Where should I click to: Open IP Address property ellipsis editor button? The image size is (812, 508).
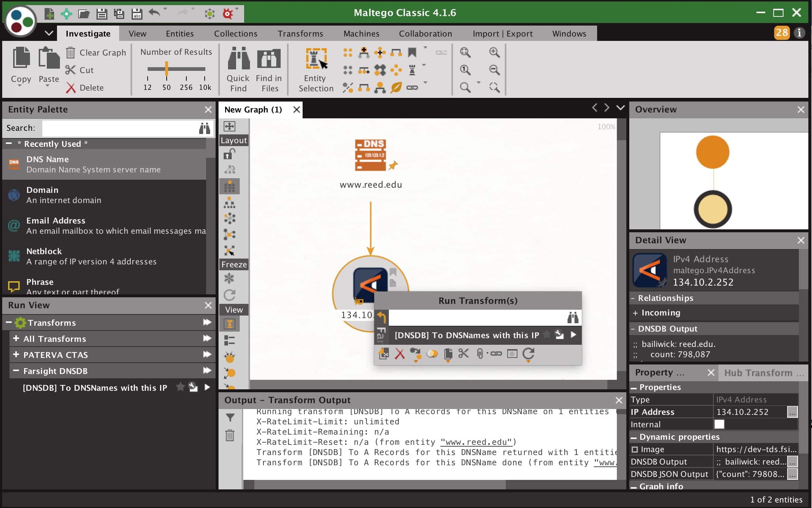coord(792,412)
